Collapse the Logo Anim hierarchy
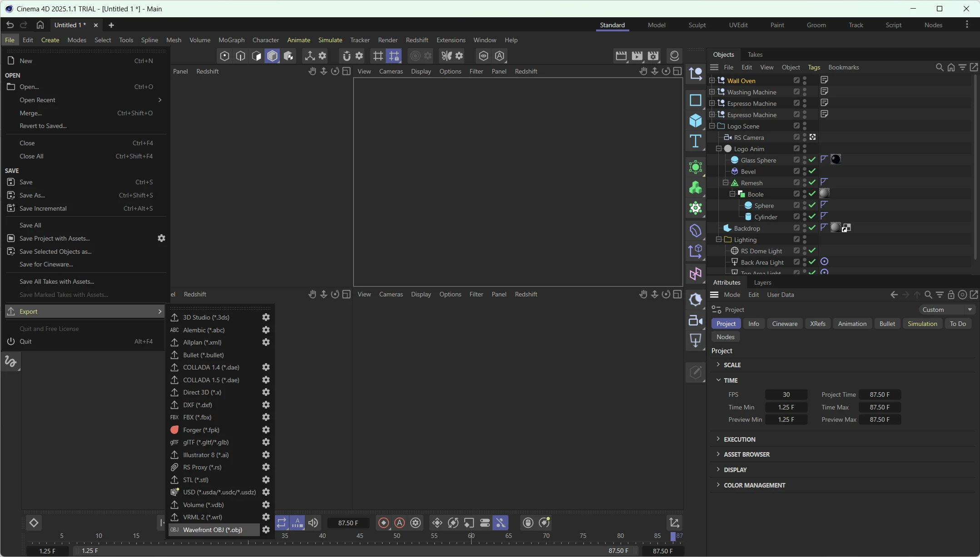980x557 pixels. (719, 148)
